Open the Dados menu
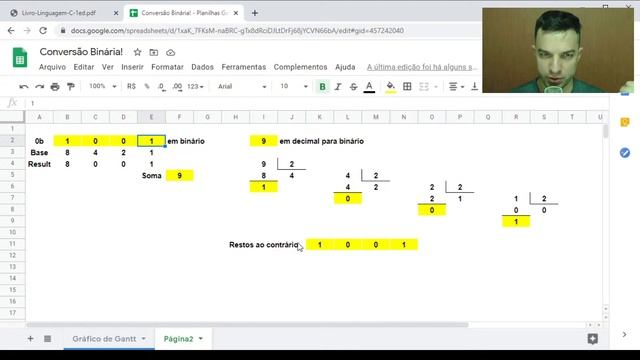This screenshot has height=360, width=640. tap(202, 67)
